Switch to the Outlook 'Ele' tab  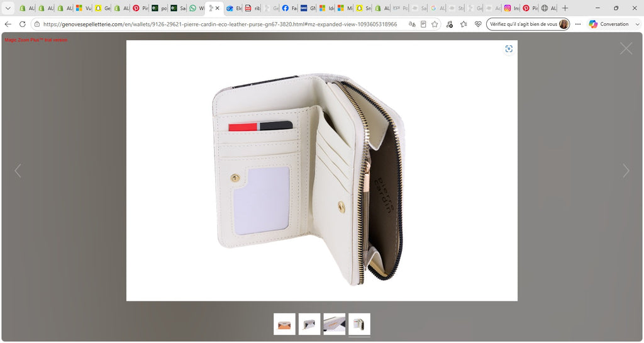(x=233, y=8)
